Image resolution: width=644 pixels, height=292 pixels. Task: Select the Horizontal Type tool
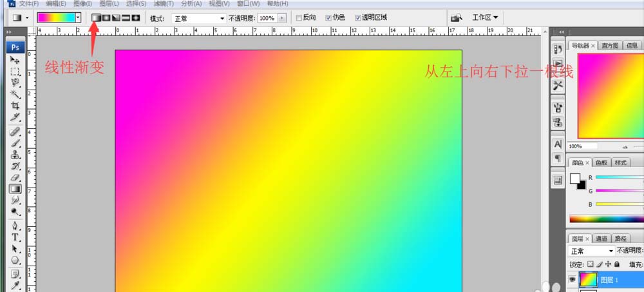(15, 237)
